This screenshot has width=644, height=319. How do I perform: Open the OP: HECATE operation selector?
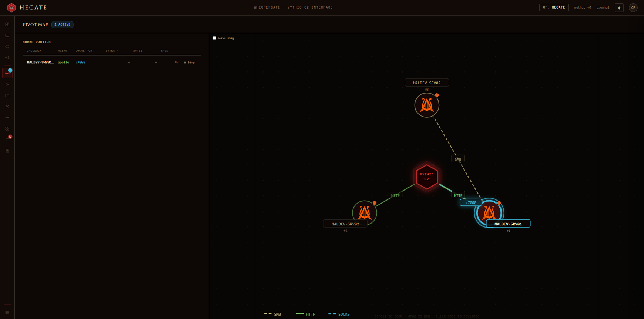tap(554, 7)
